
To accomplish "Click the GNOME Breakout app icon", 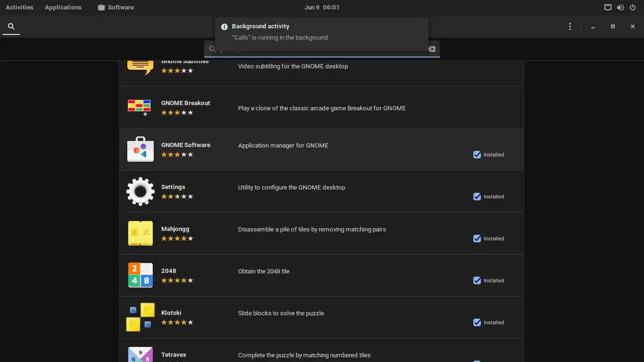I will pos(140,107).
